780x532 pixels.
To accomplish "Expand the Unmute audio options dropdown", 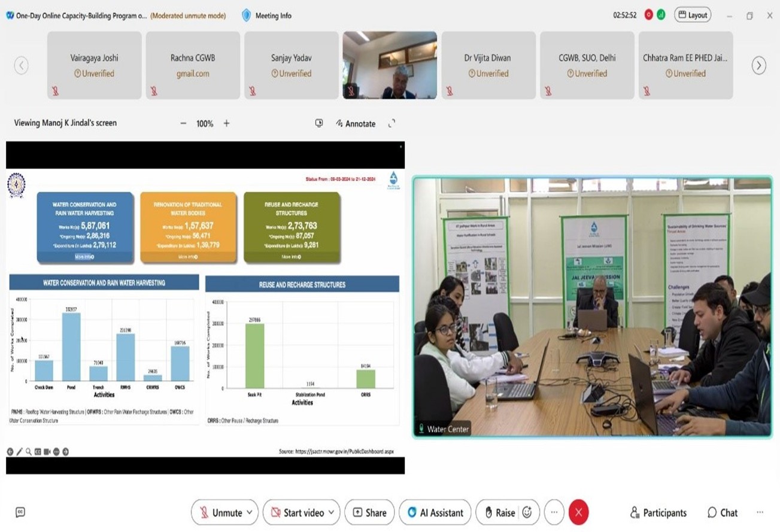I will [250, 512].
